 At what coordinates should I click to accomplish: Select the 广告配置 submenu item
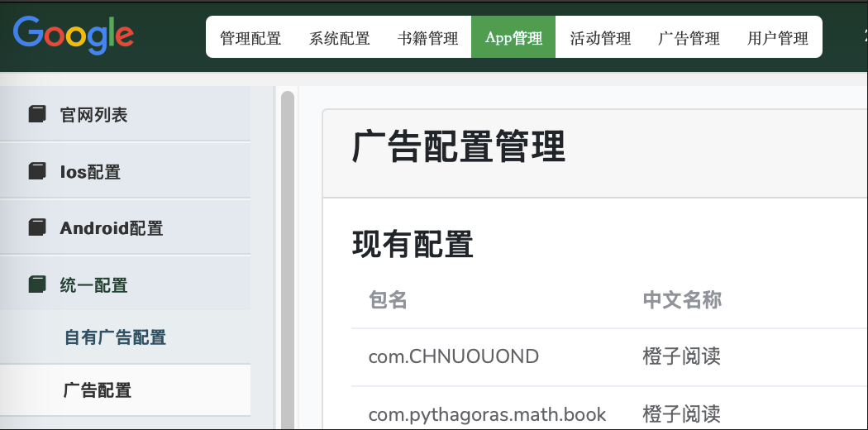98,390
